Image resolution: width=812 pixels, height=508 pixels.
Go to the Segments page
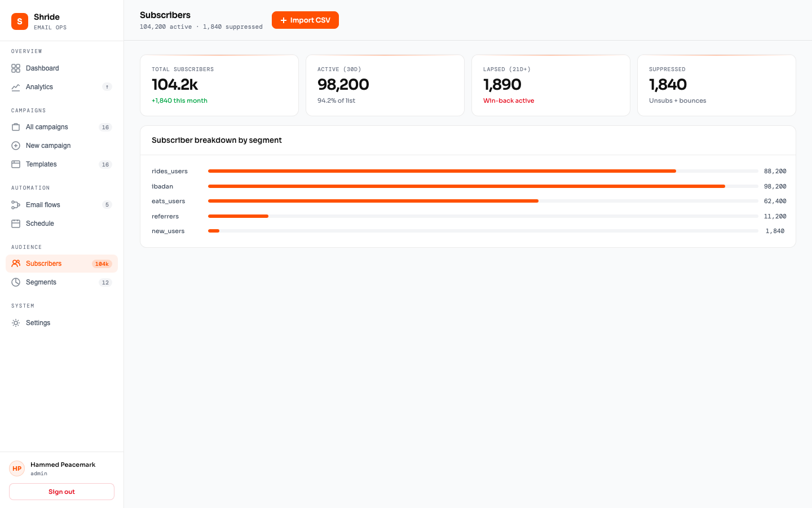click(x=41, y=282)
